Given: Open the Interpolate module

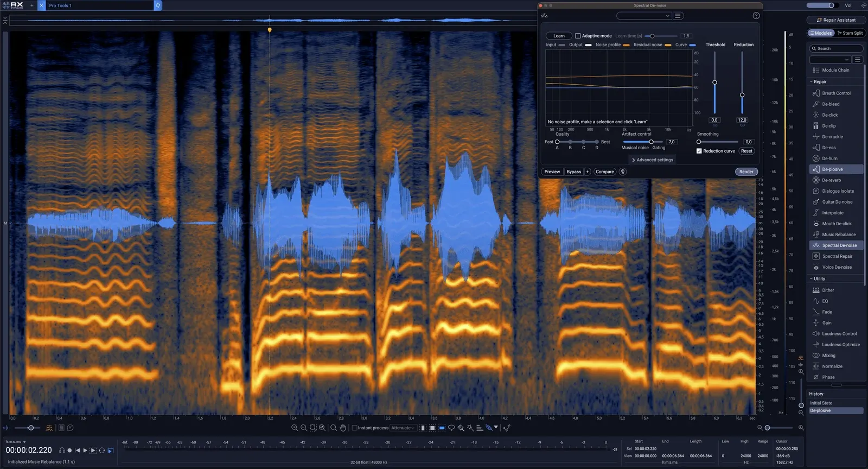Looking at the screenshot, I should [x=836, y=213].
